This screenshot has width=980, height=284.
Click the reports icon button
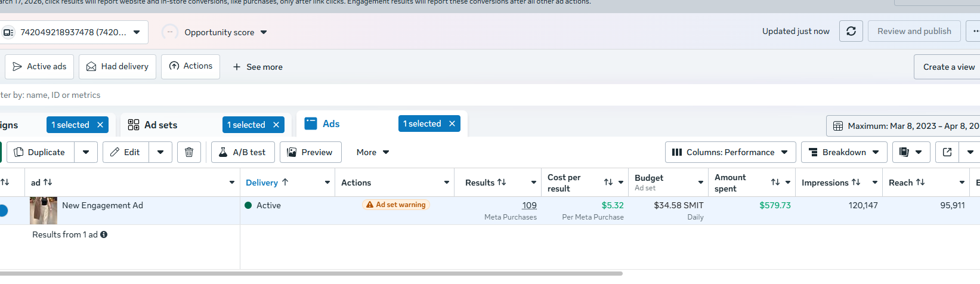pyautogui.click(x=904, y=152)
